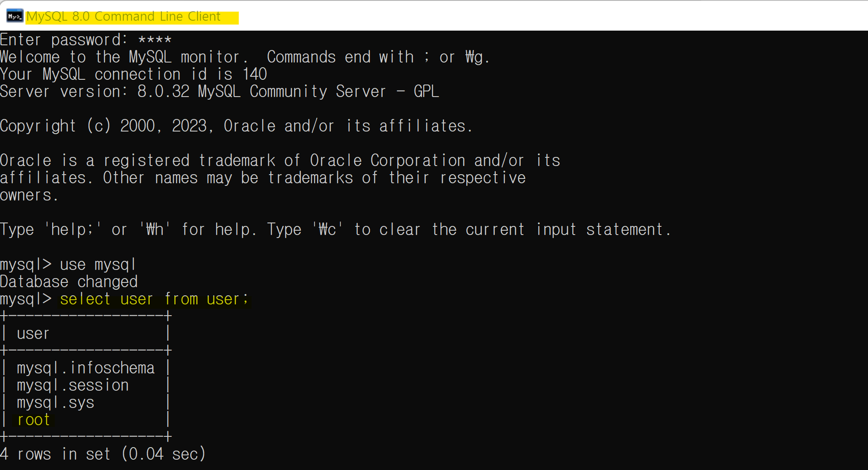Click the "Type 'help;'" instruction line
Image resolution: width=868 pixels, height=470 pixels.
336,229
